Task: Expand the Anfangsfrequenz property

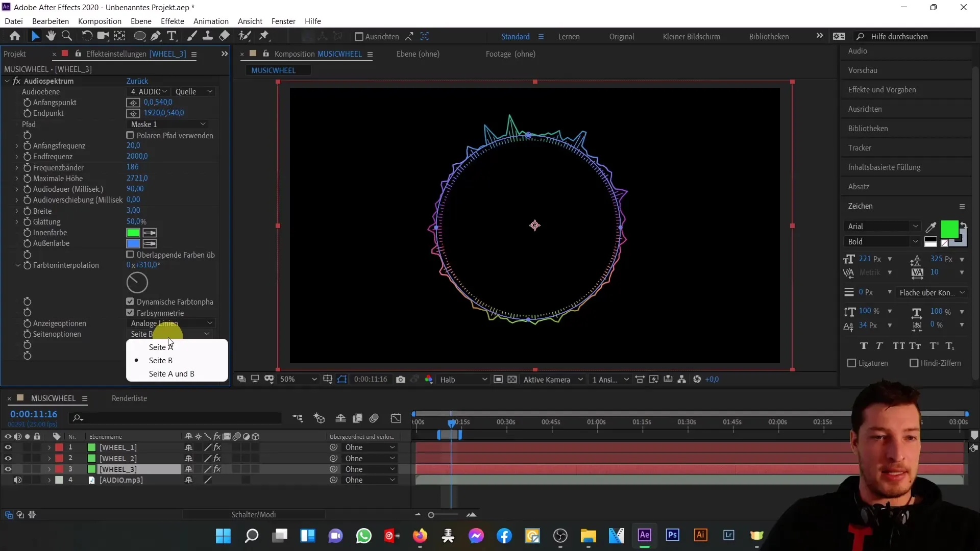Action: coord(17,146)
